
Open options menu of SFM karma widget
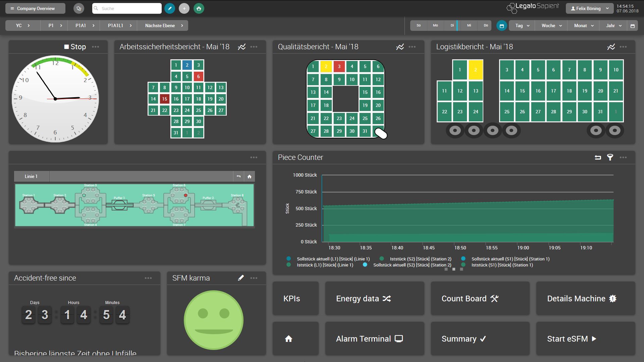(x=254, y=278)
